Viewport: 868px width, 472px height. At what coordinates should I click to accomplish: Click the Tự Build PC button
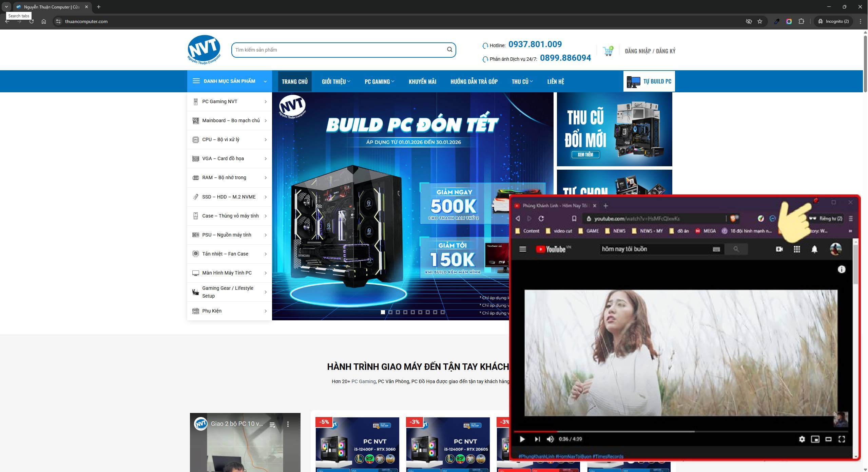tap(649, 81)
